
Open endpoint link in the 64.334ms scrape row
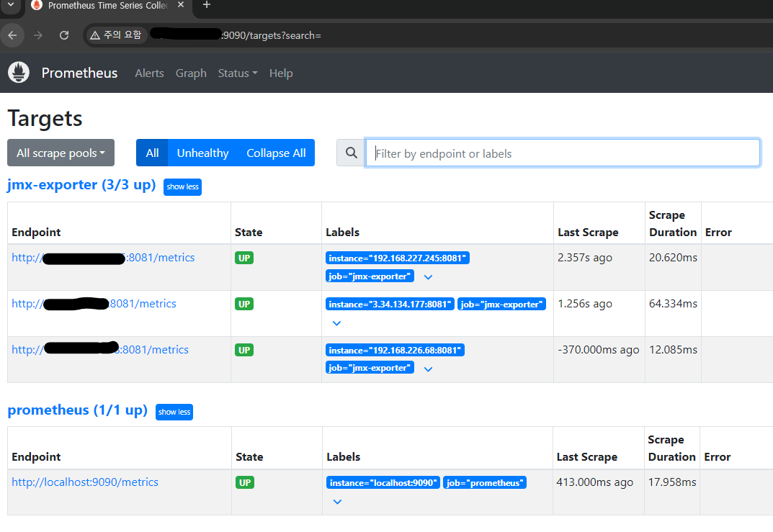[x=94, y=304]
